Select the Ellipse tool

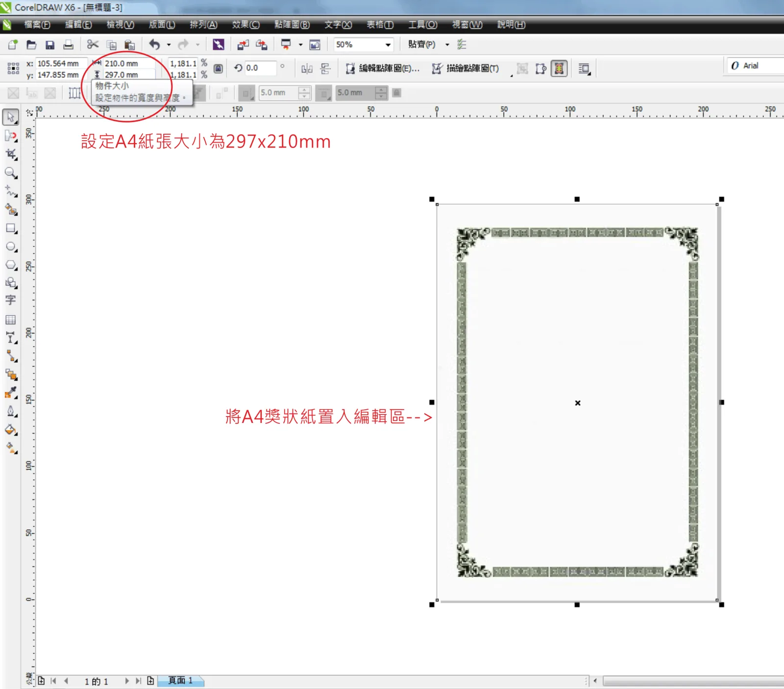click(x=11, y=247)
